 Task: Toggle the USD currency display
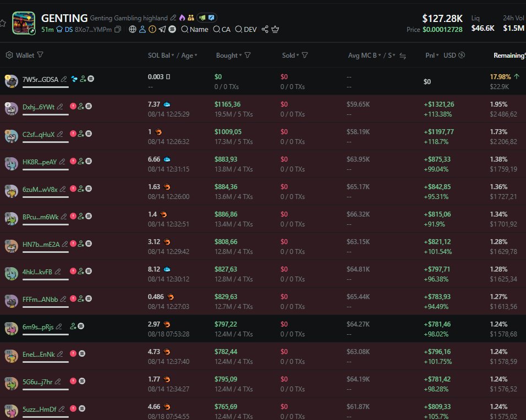[x=454, y=56]
